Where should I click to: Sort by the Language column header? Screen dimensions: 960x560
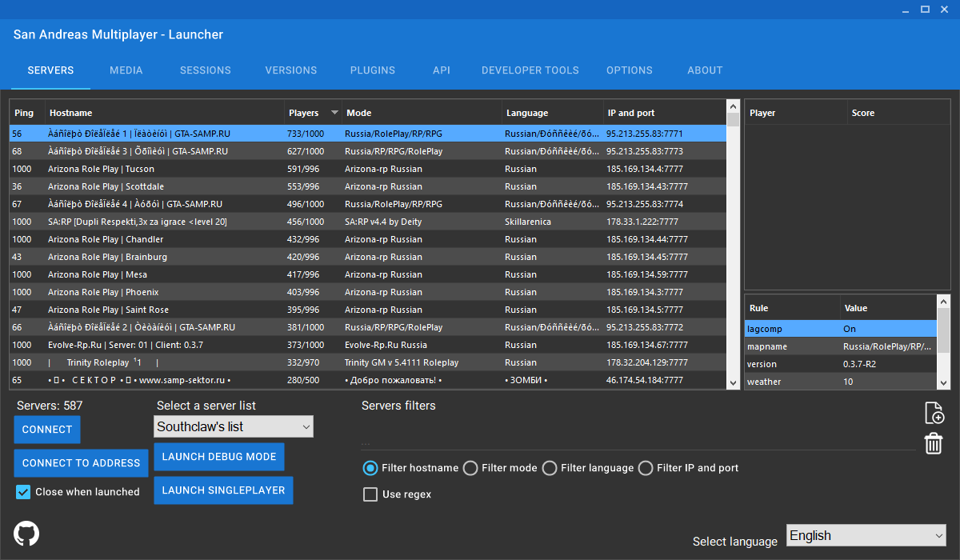coord(552,113)
